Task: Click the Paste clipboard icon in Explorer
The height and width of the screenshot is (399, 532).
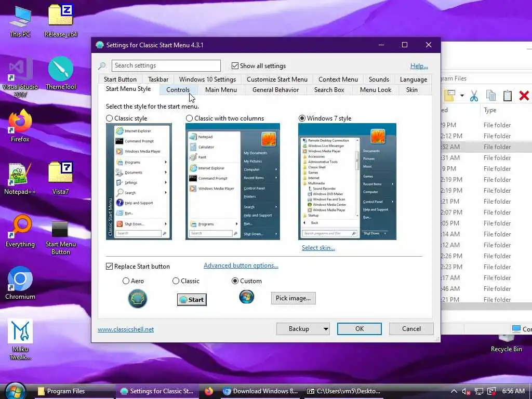Action: [x=507, y=96]
